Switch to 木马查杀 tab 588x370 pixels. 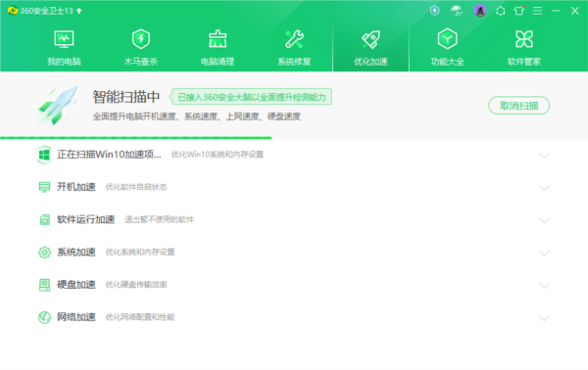click(141, 48)
